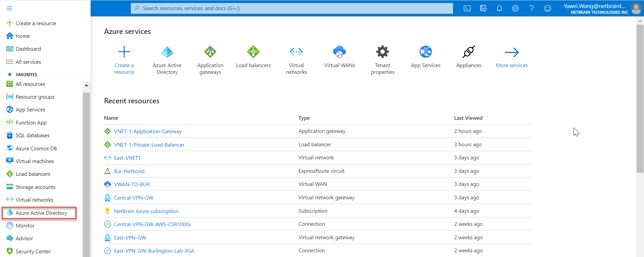Open portal settings gear
The height and width of the screenshot is (257, 644).
tap(515, 8)
